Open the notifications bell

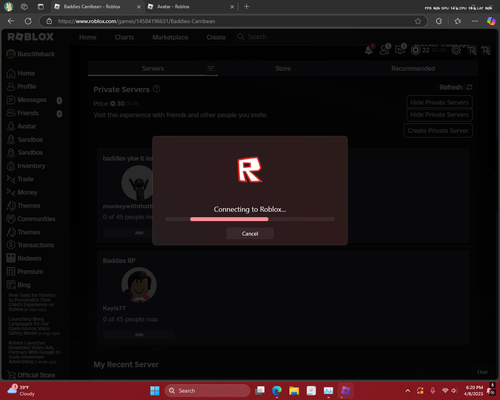click(x=369, y=50)
